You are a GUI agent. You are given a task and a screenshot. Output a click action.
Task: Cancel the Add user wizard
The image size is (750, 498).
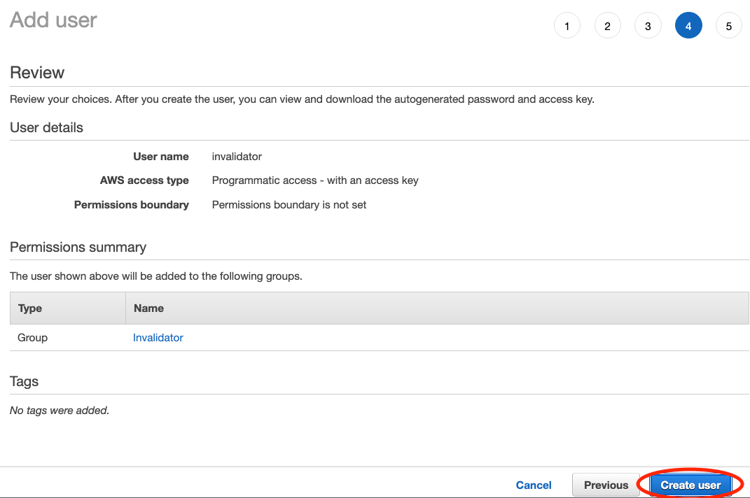coord(533,485)
